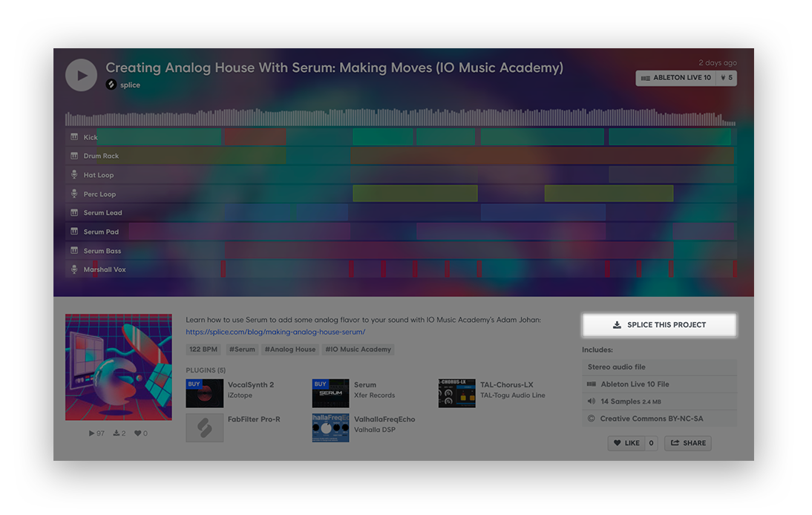Viewport: 812px width, 515px height.
Task: Click the Creative Commons license icon
Action: (591, 419)
